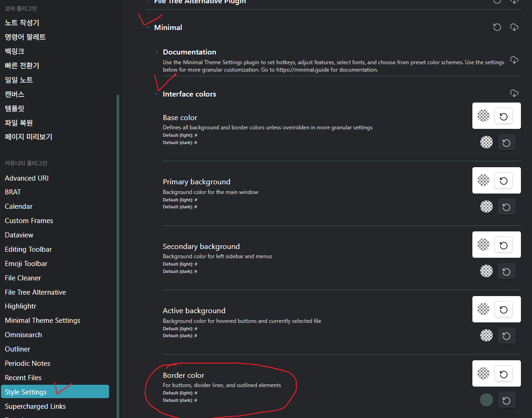
Task: Open Custom Frames plugin settings
Action: point(29,221)
